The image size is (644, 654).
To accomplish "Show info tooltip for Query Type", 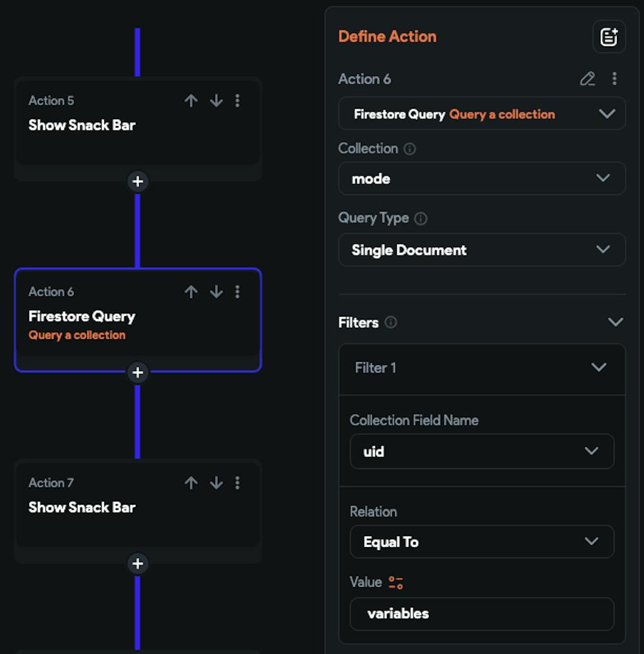I will (421, 219).
